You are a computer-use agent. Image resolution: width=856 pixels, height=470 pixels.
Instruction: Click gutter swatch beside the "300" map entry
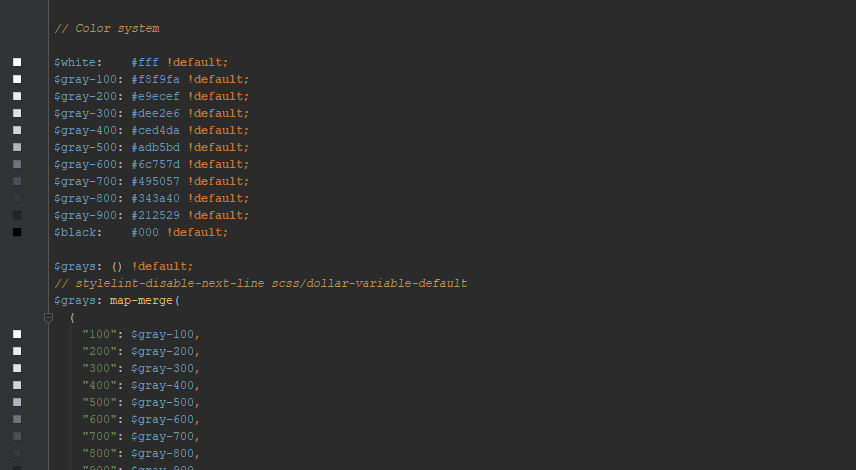pos(17,368)
